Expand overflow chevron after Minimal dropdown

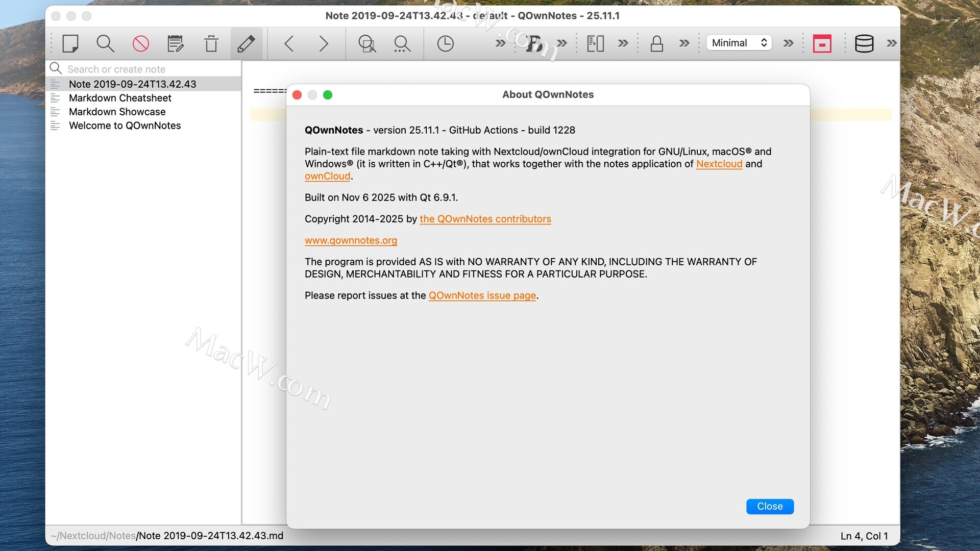(x=788, y=43)
